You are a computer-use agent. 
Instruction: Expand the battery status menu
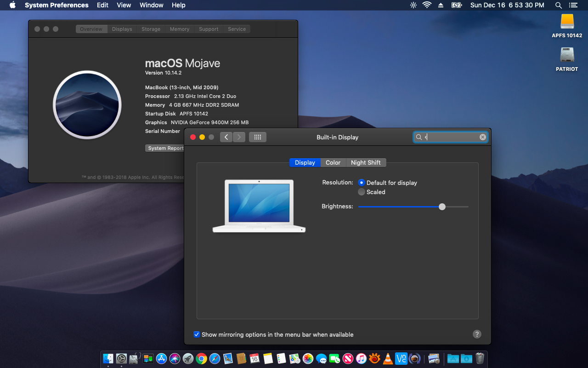[456, 5]
